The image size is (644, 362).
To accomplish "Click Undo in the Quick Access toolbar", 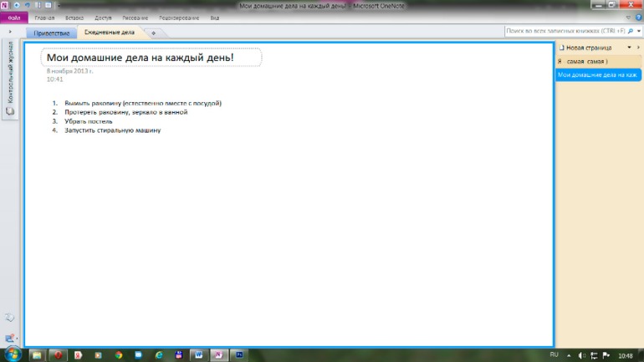I will point(27,5).
